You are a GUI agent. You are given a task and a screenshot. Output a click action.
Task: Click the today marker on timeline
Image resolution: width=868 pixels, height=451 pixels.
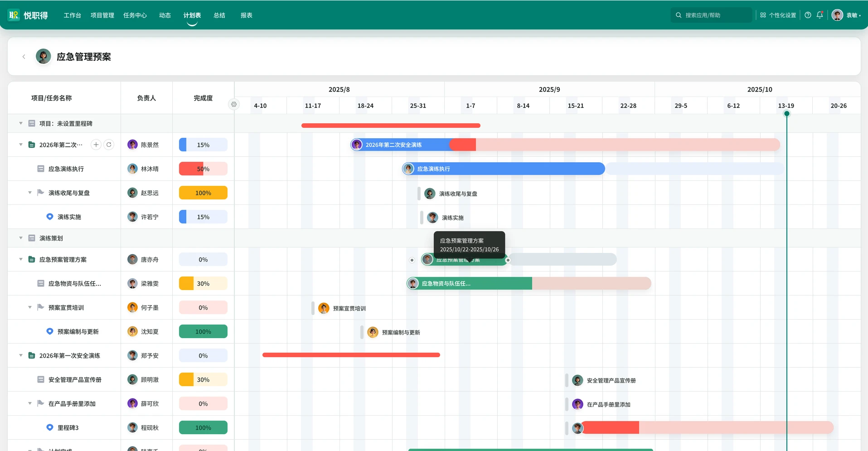pos(787,114)
